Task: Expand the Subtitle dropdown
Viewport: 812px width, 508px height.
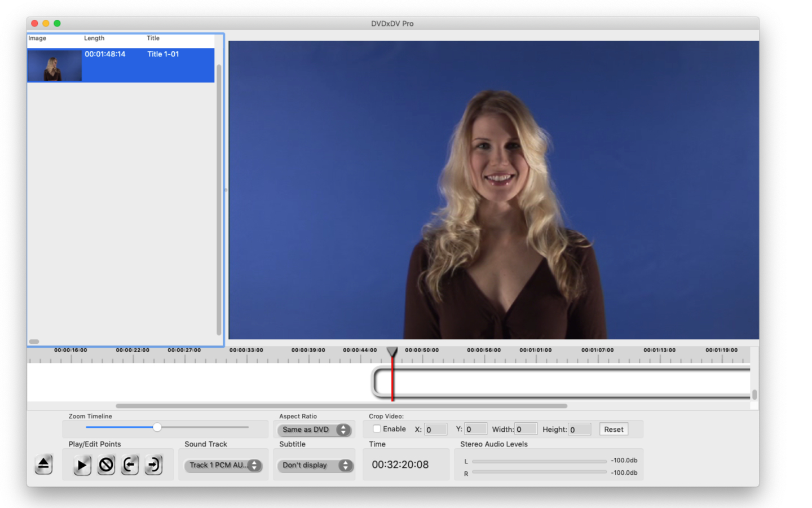Action: tap(314, 465)
